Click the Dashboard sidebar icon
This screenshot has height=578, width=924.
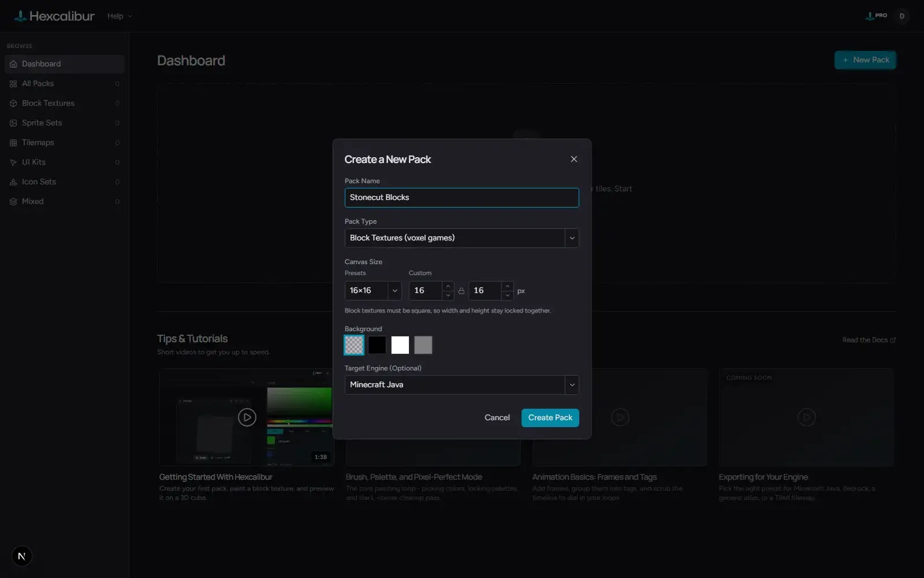(13, 64)
